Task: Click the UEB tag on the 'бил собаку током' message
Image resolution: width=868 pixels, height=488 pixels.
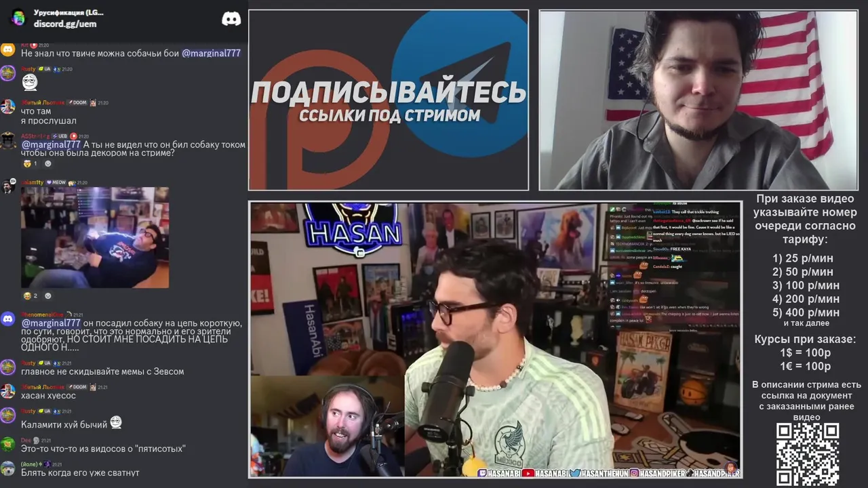Action: click(x=60, y=136)
